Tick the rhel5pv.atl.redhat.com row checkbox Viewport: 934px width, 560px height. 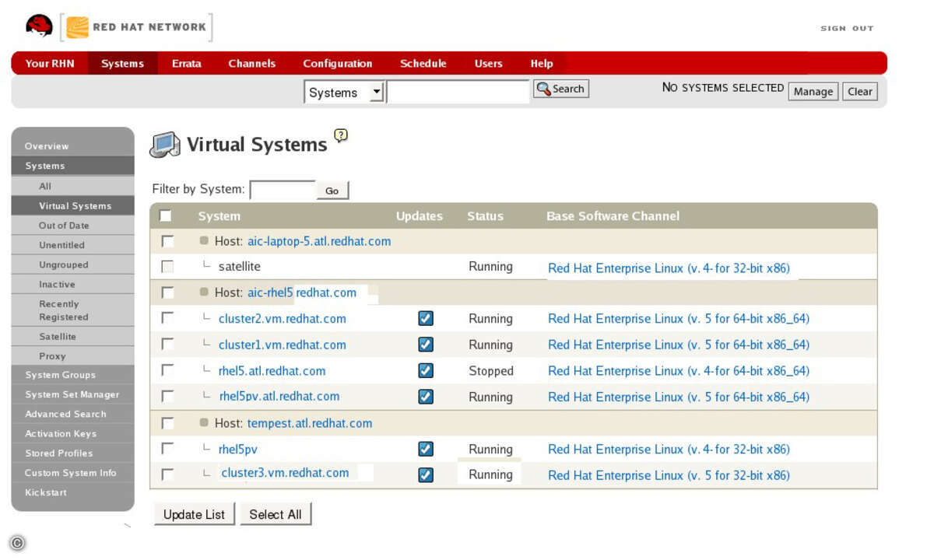click(167, 396)
